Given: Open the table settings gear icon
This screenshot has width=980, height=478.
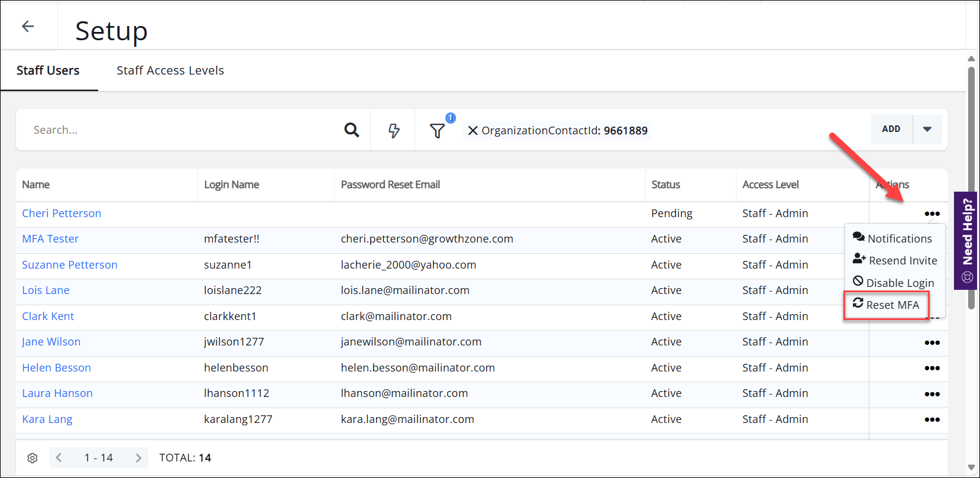Looking at the screenshot, I should pyautogui.click(x=33, y=458).
